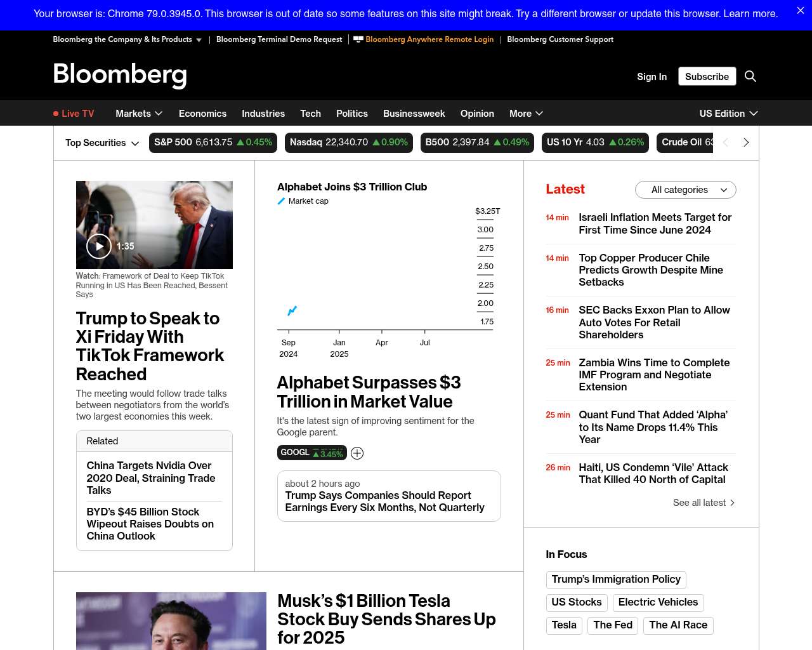Click the red Live TV dot indicator
The image size is (812, 650).
(56, 114)
